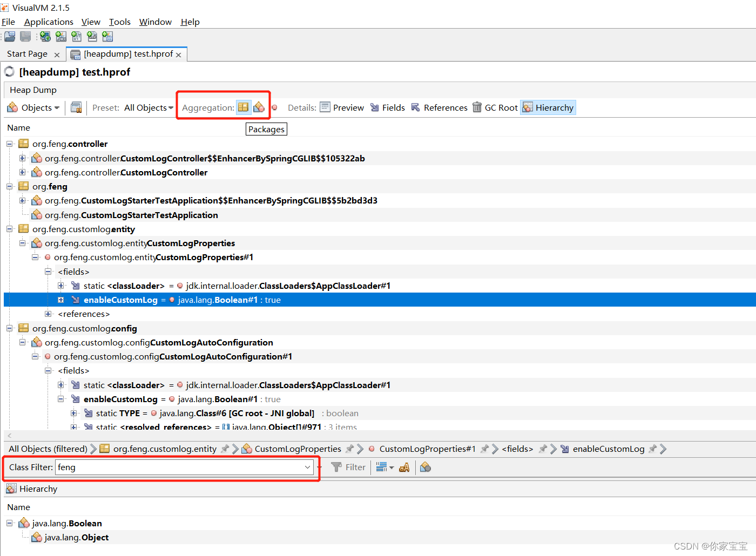
Task: Pin the enableCustomLog breadcrumb
Action: (x=653, y=449)
